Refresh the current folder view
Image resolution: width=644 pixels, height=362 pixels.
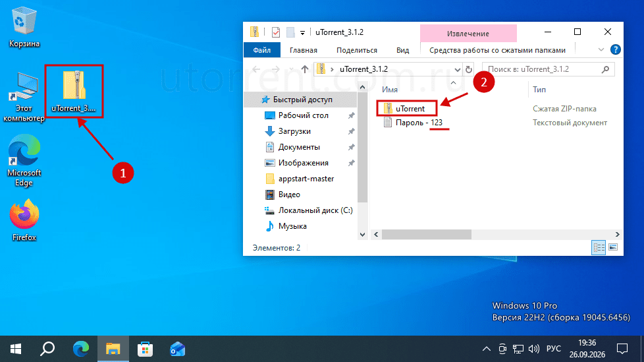point(469,69)
